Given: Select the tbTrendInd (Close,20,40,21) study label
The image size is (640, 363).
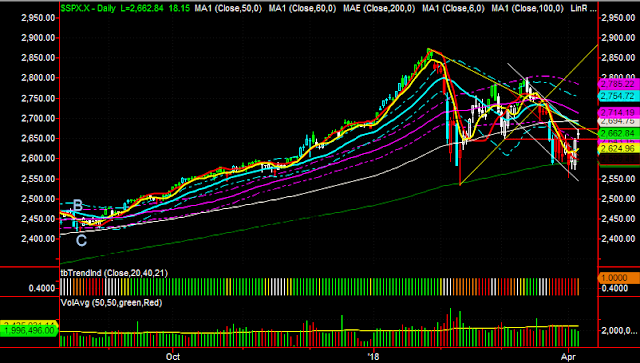Looking at the screenshot, I should (114, 273).
